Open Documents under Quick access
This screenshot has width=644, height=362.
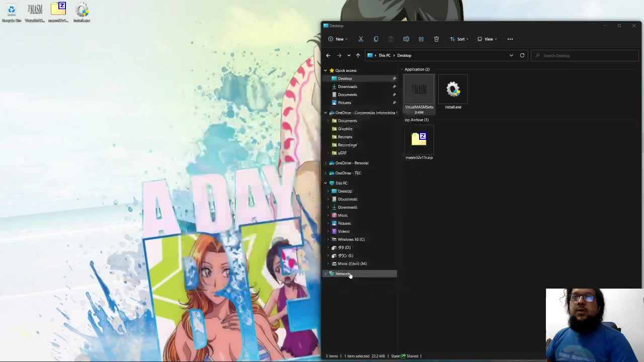347,95
